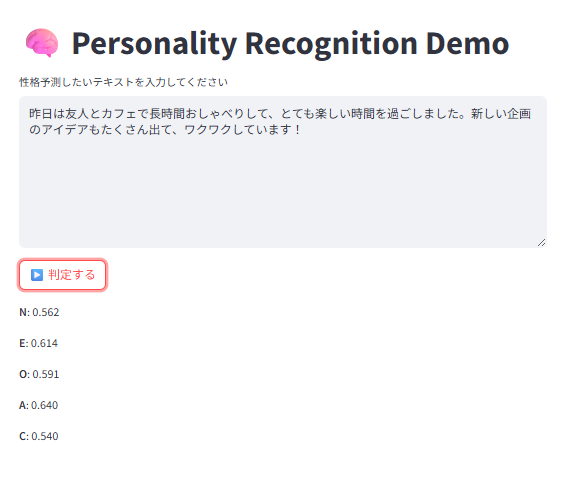This screenshot has height=484, width=561.
Task: Click the text 新しい企画 in input
Action: tap(501, 114)
